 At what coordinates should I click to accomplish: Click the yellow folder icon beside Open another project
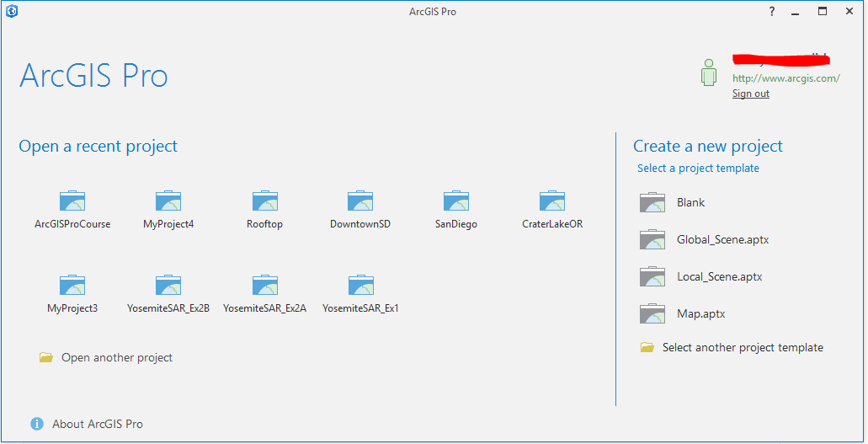click(46, 357)
